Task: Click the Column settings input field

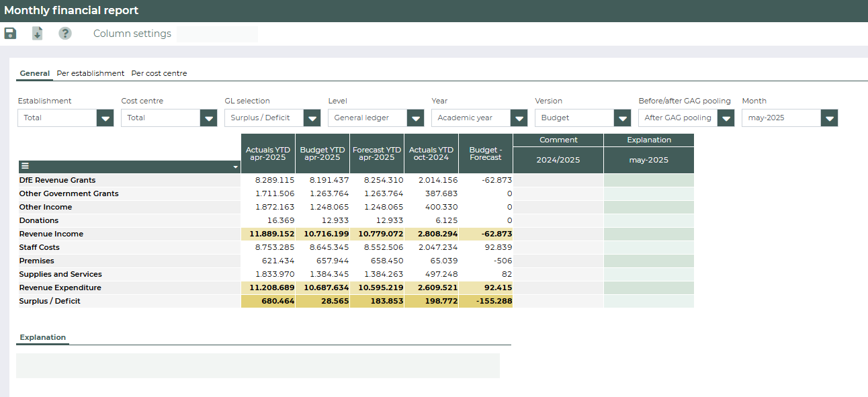Action: pos(217,34)
